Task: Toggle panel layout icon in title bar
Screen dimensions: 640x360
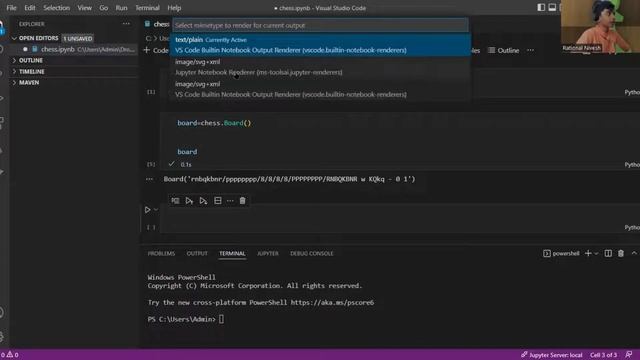Action: [552, 7]
